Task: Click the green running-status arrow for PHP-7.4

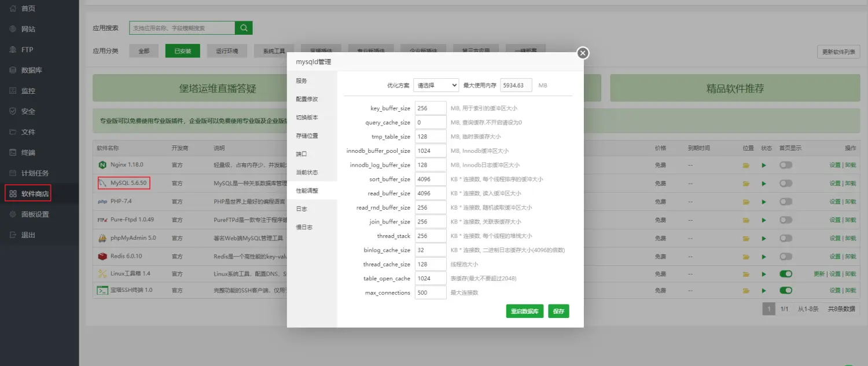Action: coord(764,202)
